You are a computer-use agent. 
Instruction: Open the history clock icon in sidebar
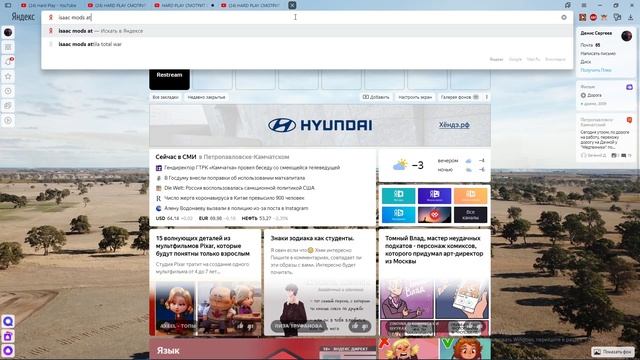click(8, 91)
